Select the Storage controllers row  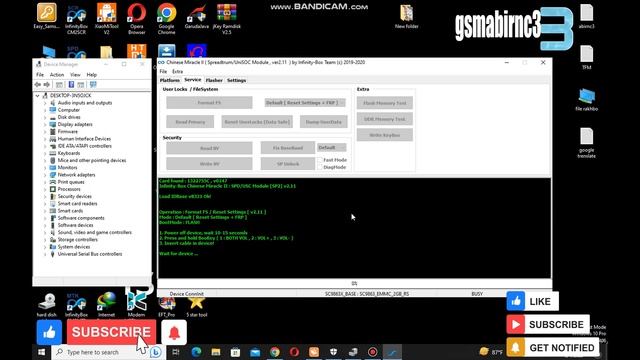(x=77, y=240)
